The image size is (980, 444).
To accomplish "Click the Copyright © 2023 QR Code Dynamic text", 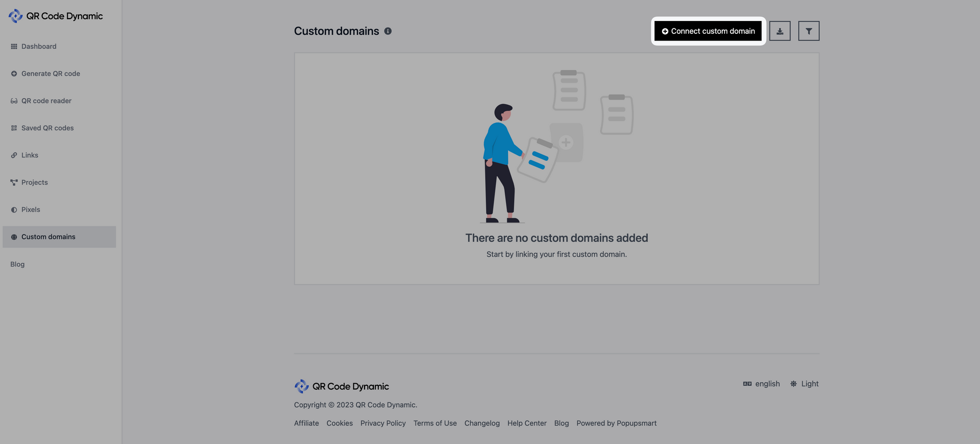I will click(356, 405).
